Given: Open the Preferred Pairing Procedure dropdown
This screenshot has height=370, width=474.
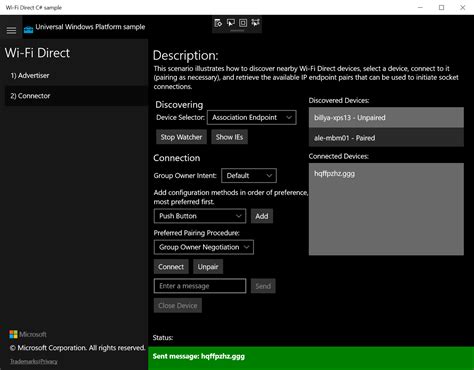Looking at the screenshot, I should point(204,247).
